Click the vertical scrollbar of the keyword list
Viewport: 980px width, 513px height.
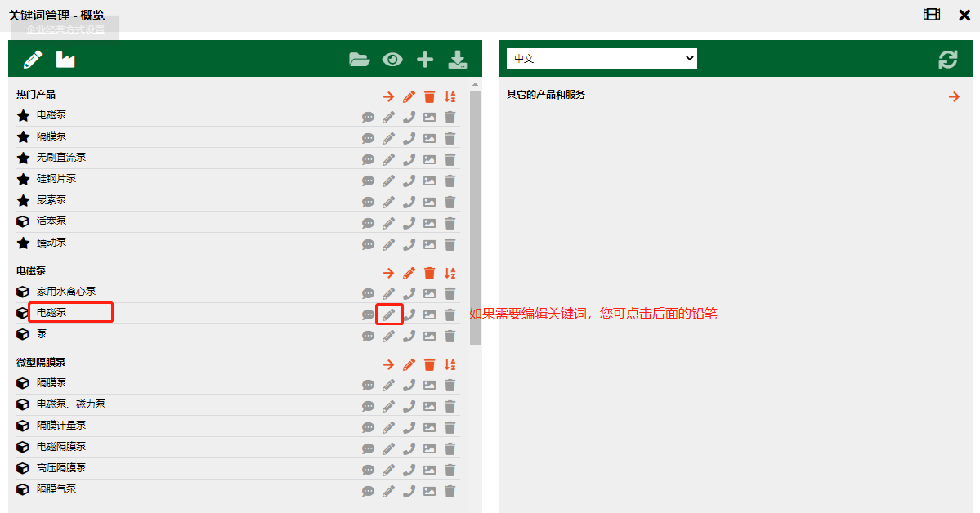point(475,212)
